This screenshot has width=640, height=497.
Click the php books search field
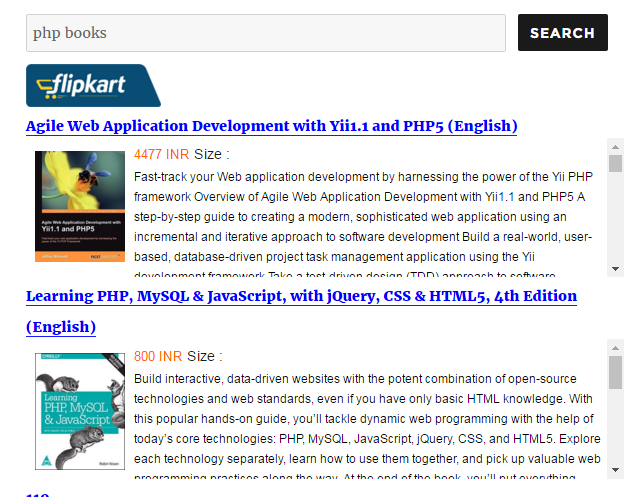click(x=265, y=33)
